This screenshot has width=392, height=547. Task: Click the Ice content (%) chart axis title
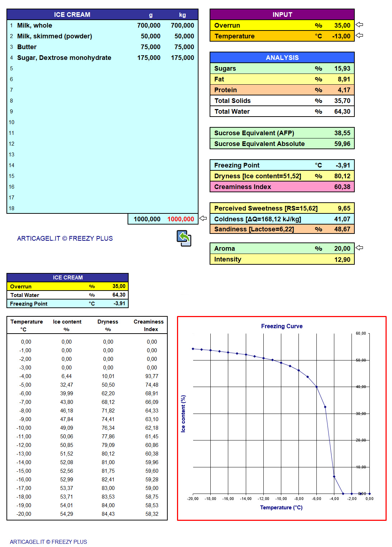[x=183, y=414]
